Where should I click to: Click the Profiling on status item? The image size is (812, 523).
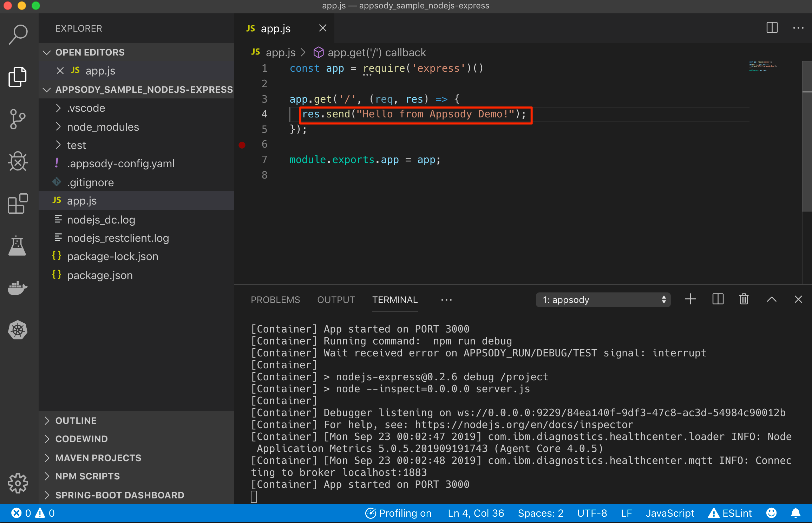point(398,513)
